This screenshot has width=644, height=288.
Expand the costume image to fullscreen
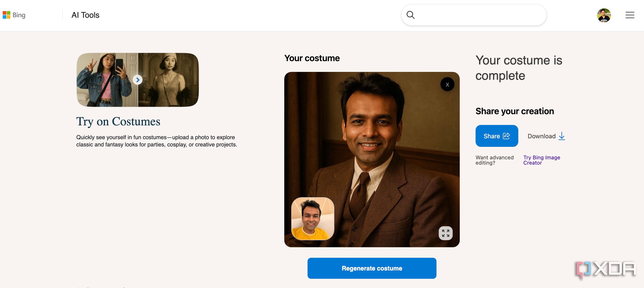(x=445, y=233)
